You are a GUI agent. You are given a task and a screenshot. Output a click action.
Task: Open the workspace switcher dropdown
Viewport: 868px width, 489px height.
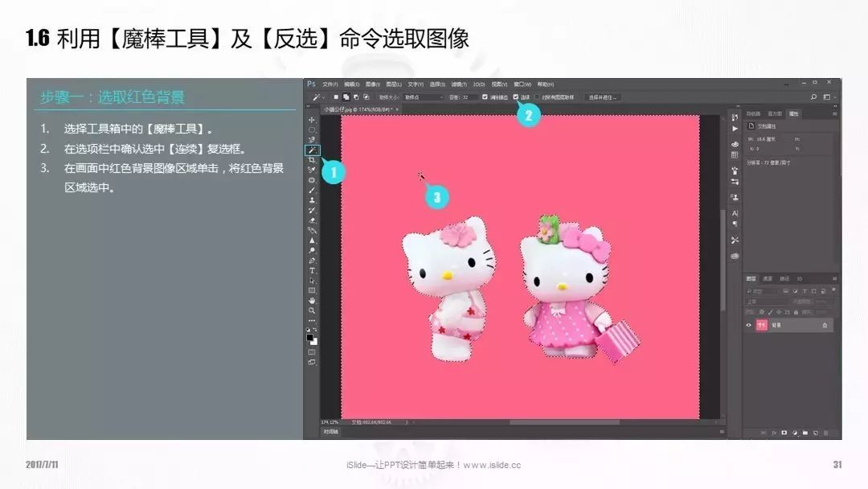point(828,97)
